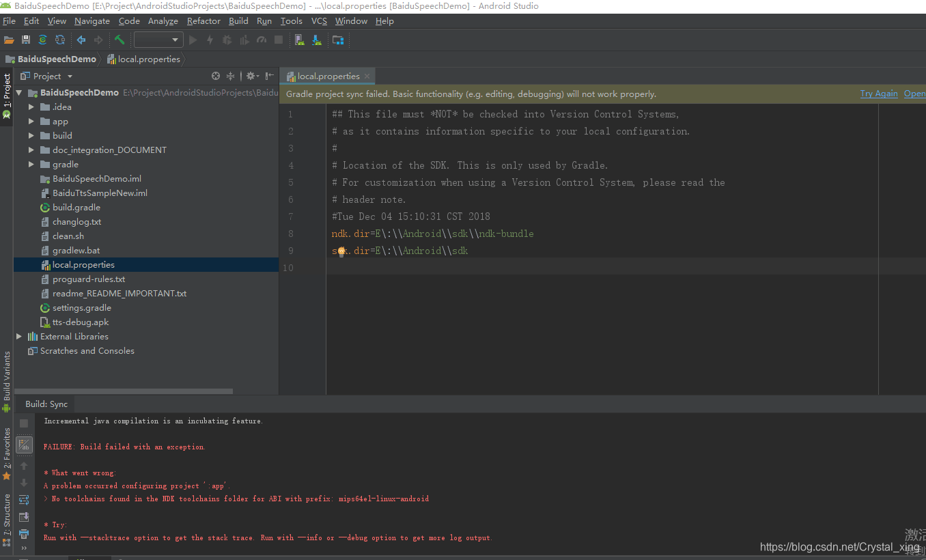Select settings.gradle file
The width and height of the screenshot is (926, 560).
(x=82, y=307)
